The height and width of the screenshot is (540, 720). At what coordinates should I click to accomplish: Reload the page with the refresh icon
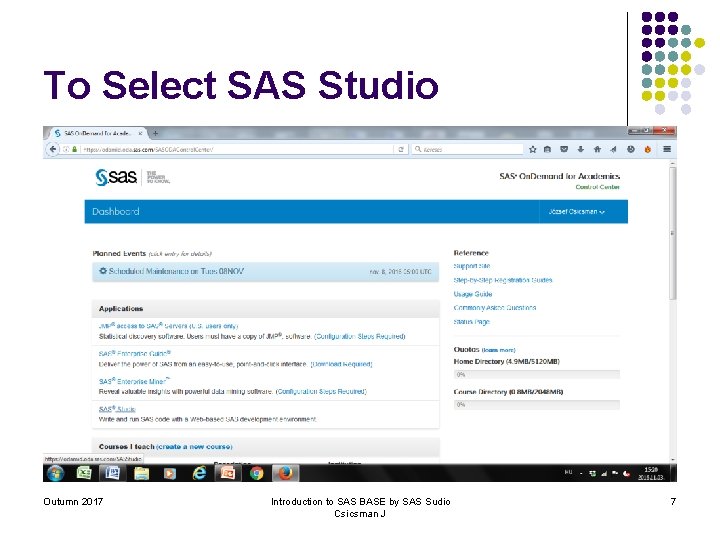(x=400, y=150)
